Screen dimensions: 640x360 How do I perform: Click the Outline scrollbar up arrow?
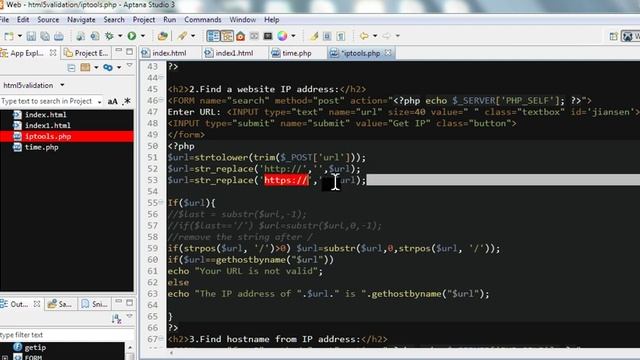click(x=130, y=347)
